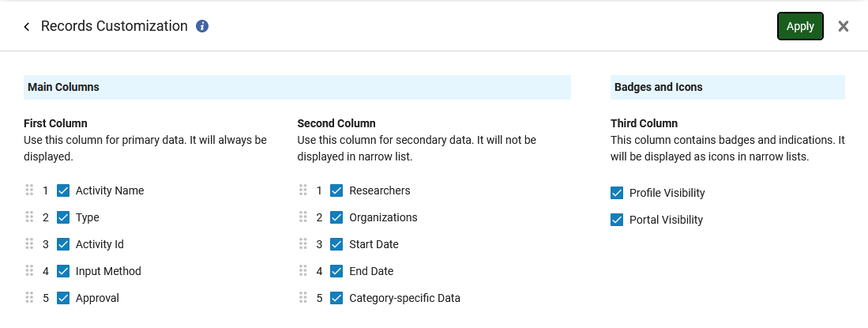Uncheck the Category-specific Data checkbox
The width and height of the screenshot is (868, 328).
coord(336,298)
